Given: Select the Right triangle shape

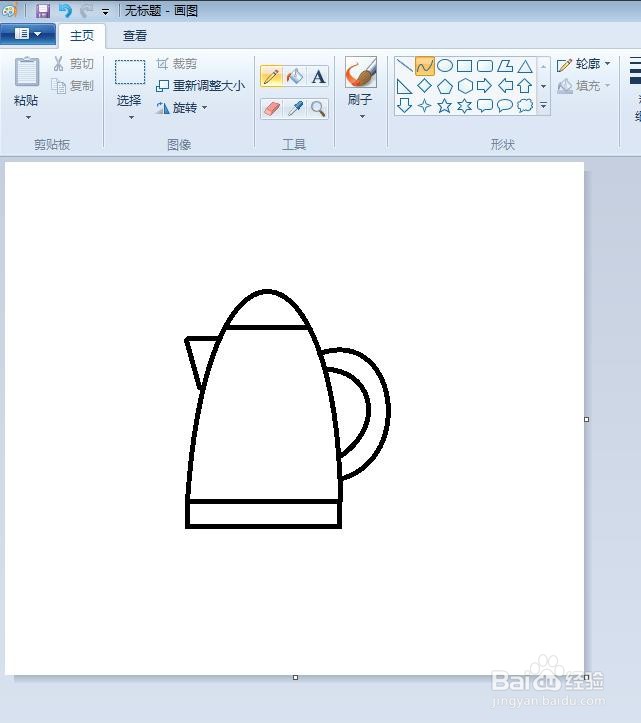Looking at the screenshot, I should [404, 86].
